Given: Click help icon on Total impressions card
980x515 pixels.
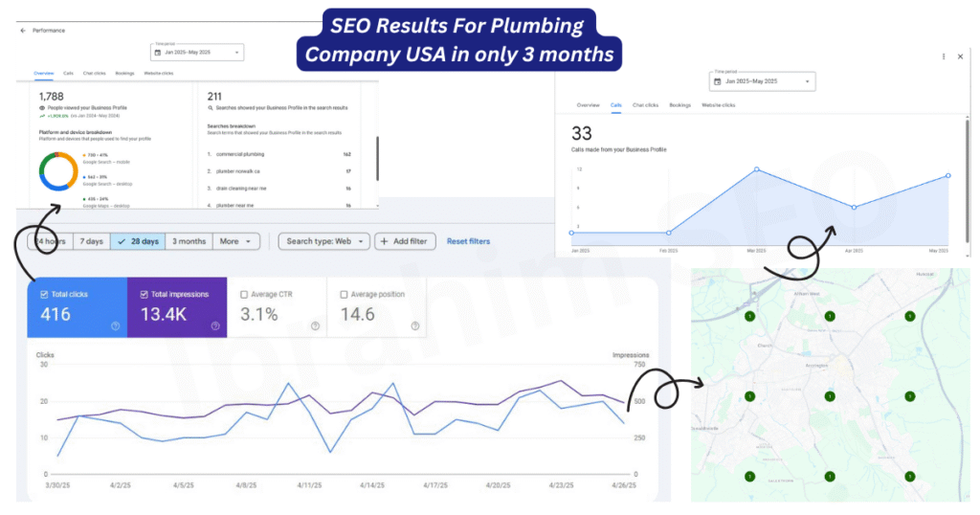Looking at the screenshot, I should (215, 326).
